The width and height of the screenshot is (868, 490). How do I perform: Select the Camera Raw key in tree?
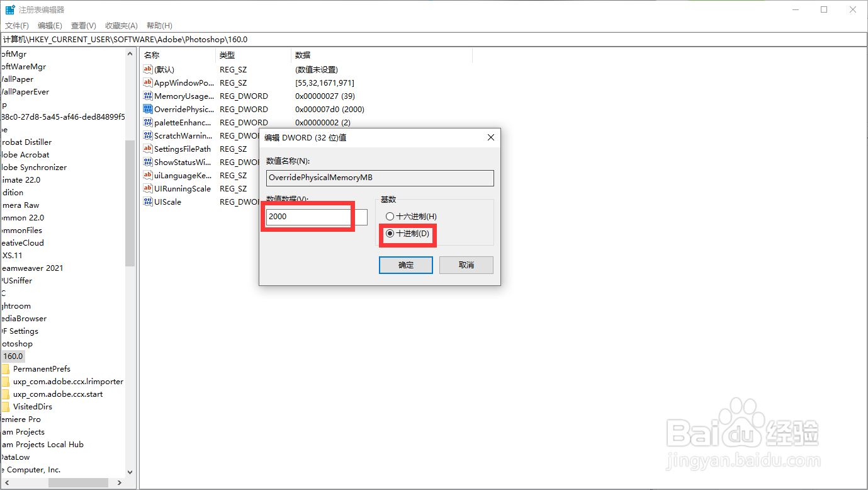pos(20,205)
